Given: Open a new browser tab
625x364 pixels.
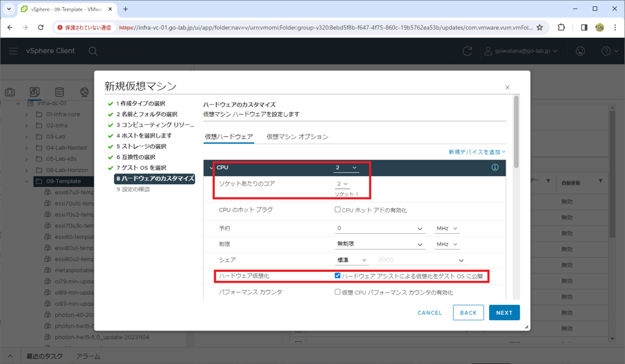Looking at the screenshot, I should 126,9.
